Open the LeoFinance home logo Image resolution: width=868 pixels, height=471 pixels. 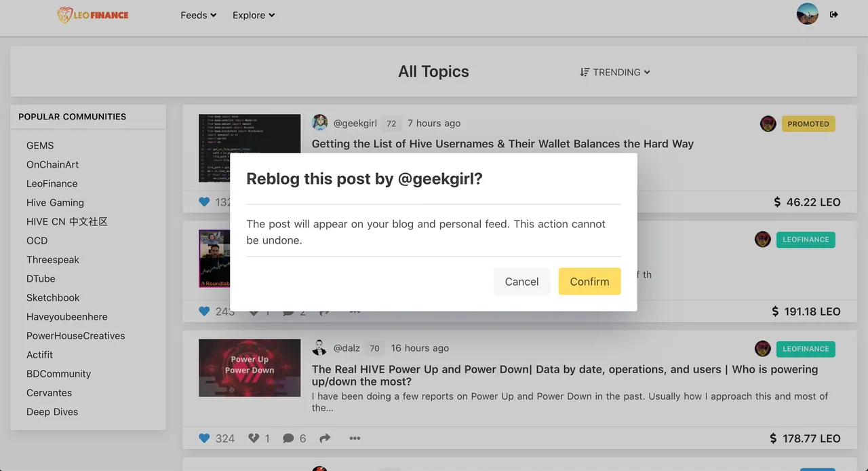(93, 15)
